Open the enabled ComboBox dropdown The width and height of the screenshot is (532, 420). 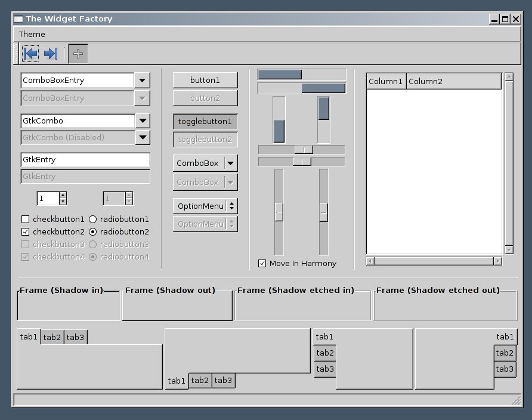point(205,163)
